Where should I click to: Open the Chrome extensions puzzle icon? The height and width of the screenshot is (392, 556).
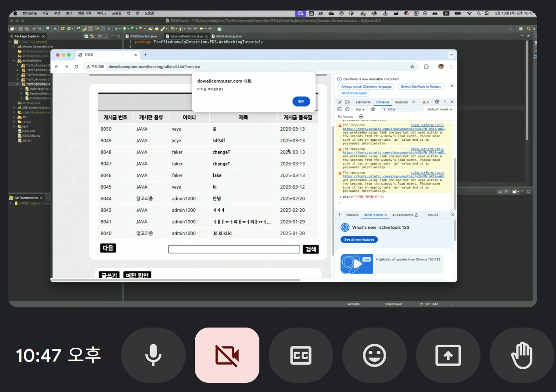426,67
